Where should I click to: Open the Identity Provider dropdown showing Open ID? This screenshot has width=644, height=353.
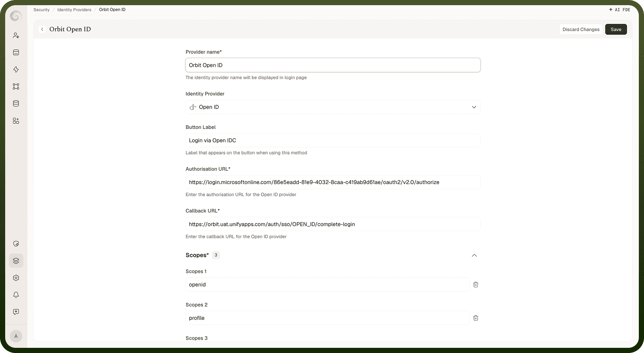333,107
